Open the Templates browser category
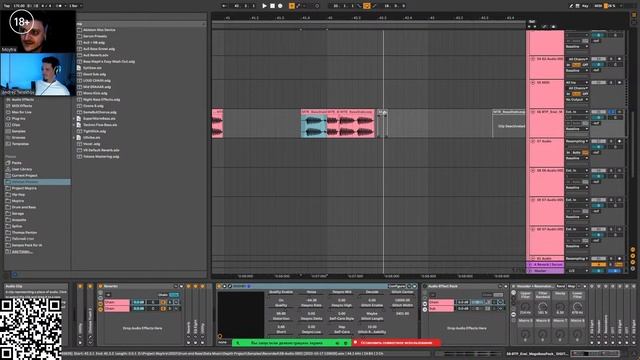Viewport: 640px width, 360px height. click(x=20, y=144)
